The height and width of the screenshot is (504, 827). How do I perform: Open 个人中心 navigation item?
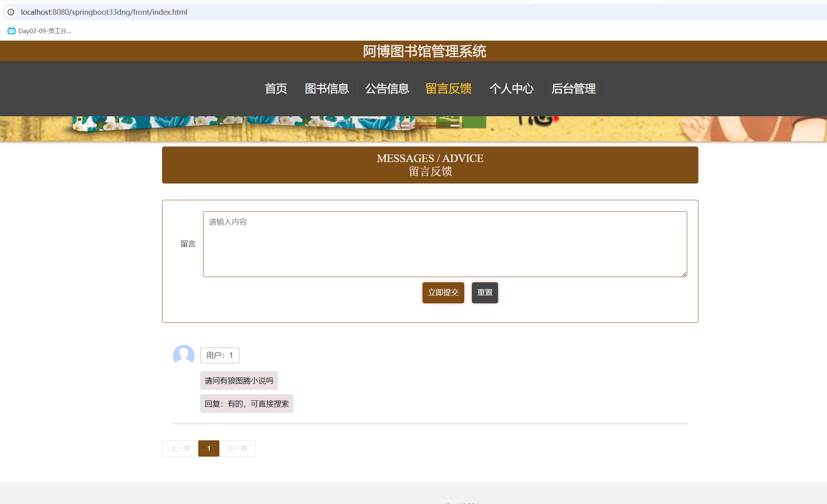pos(511,88)
